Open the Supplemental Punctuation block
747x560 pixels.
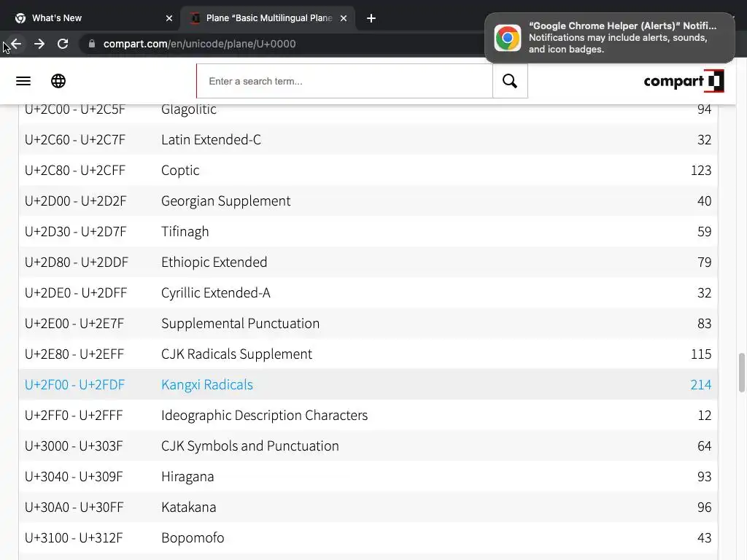[x=240, y=323]
